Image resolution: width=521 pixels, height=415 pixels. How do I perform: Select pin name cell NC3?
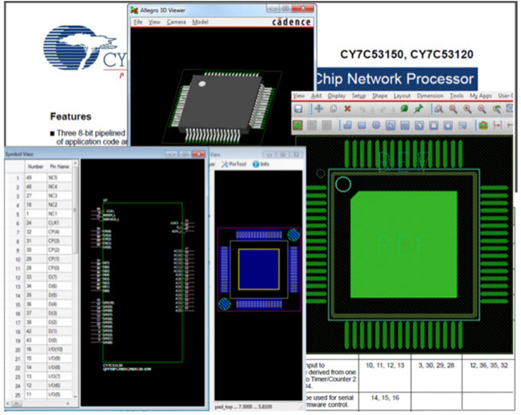(59, 196)
